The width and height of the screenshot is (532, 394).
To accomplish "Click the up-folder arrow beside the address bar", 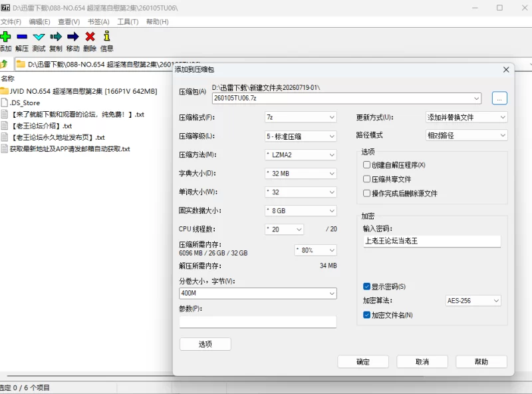I will pos(4,63).
